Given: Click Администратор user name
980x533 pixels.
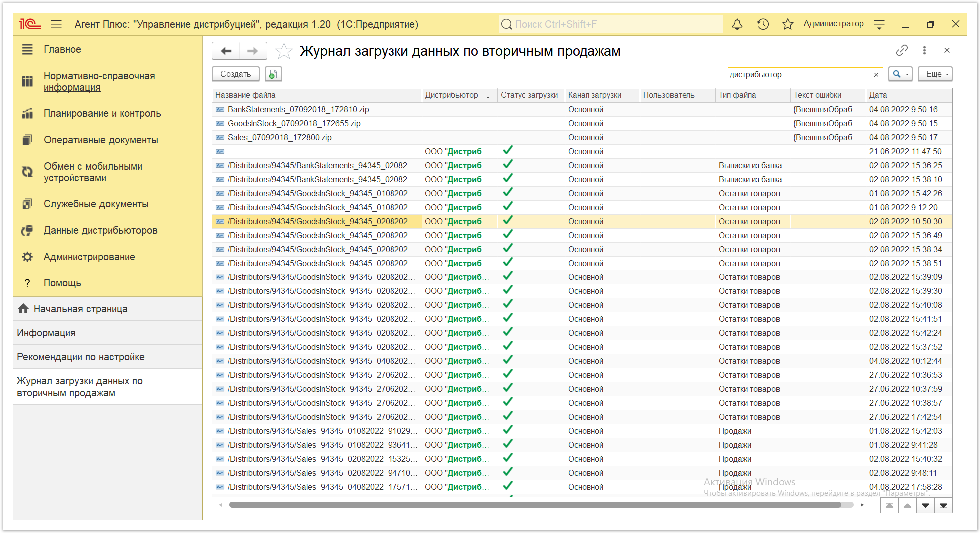Looking at the screenshot, I should (x=833, y=24).
